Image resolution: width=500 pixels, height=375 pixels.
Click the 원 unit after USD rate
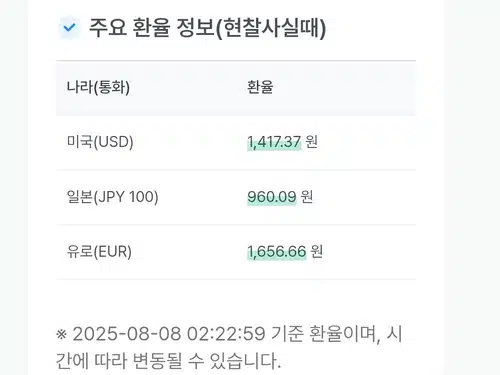[311, 142]
